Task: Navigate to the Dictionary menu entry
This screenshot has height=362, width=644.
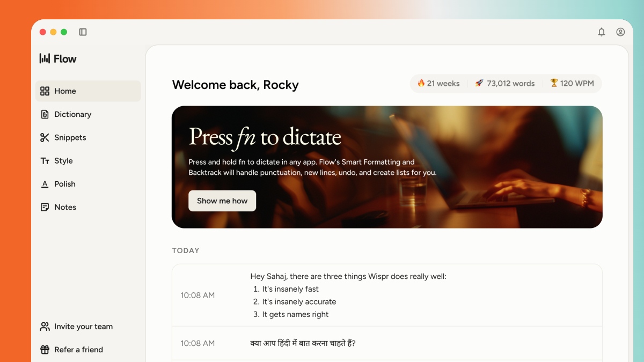Action: 72,114
